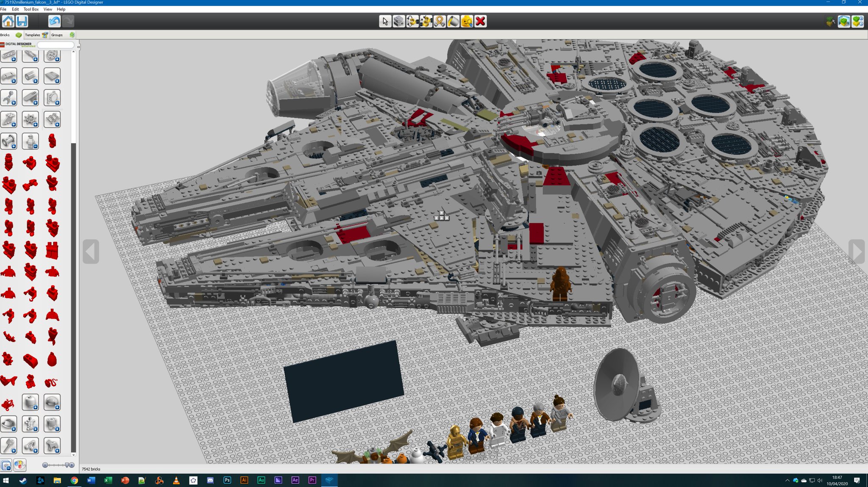Screen dimensions: 868x487
Task: Switch to the Templates tab
Action: click(x=36, y=35)
